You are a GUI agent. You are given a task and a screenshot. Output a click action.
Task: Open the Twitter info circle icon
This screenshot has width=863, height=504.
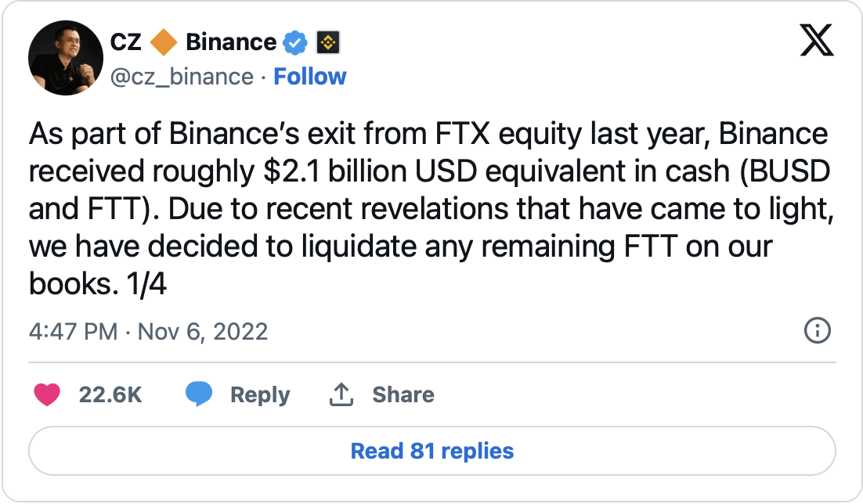pos(817,331)
